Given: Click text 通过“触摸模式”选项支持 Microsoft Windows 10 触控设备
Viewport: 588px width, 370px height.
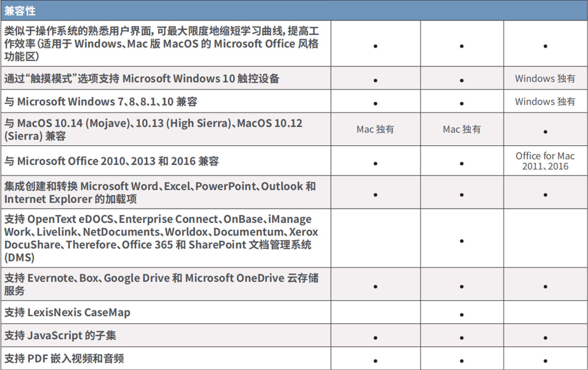Looking at the screenshot, I should click(x=142, y=78).
